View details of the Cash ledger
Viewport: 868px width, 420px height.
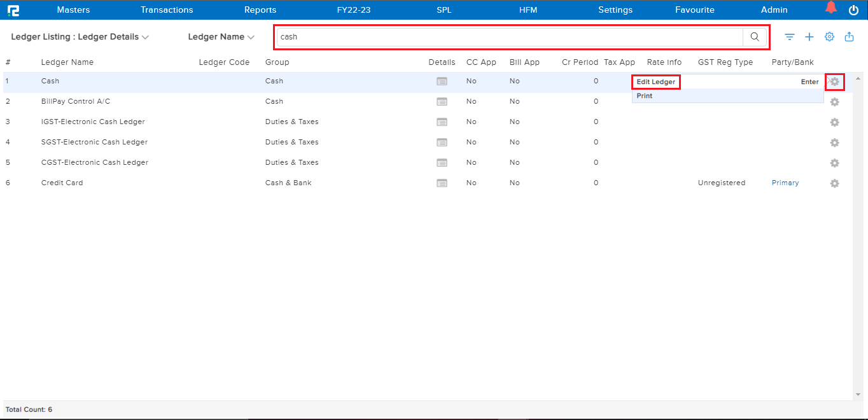(x=442, y=81)
